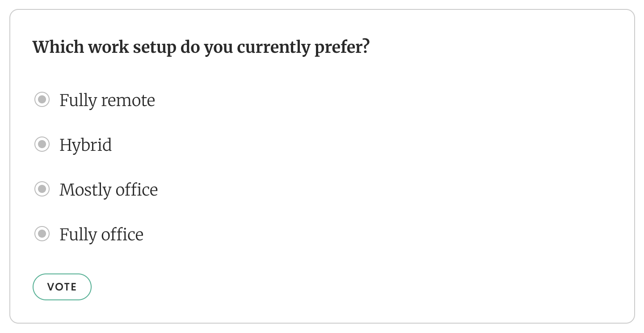The height and width of the screenshot is (333, 644).
Task: Click the "Fully office" label text
Action: (x=101, y=235)
